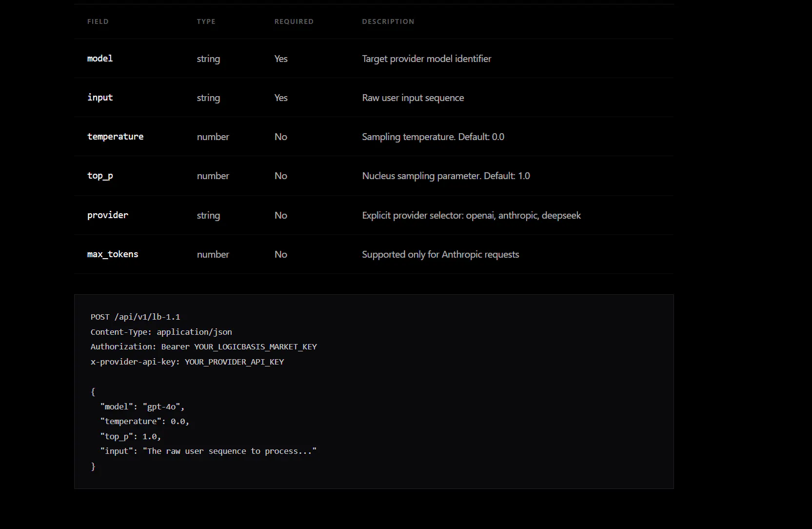812x529 pixels.
Task: Click the 'provider' field name
Action: pos(108,215)
